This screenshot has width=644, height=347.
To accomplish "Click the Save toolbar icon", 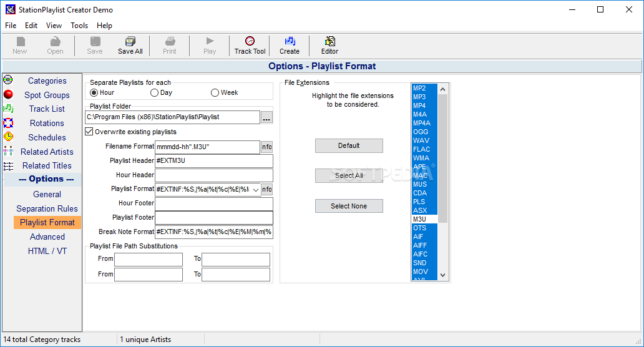I will 95,41.
